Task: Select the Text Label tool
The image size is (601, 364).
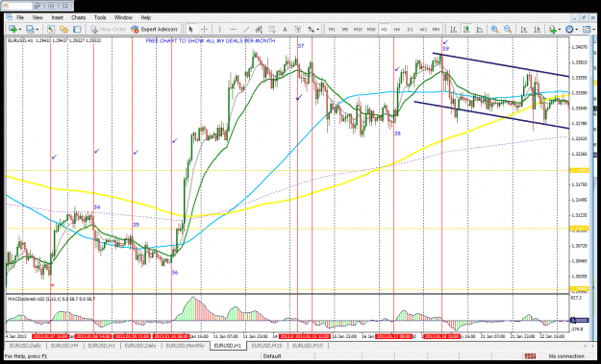Action: tap(298, 29)
